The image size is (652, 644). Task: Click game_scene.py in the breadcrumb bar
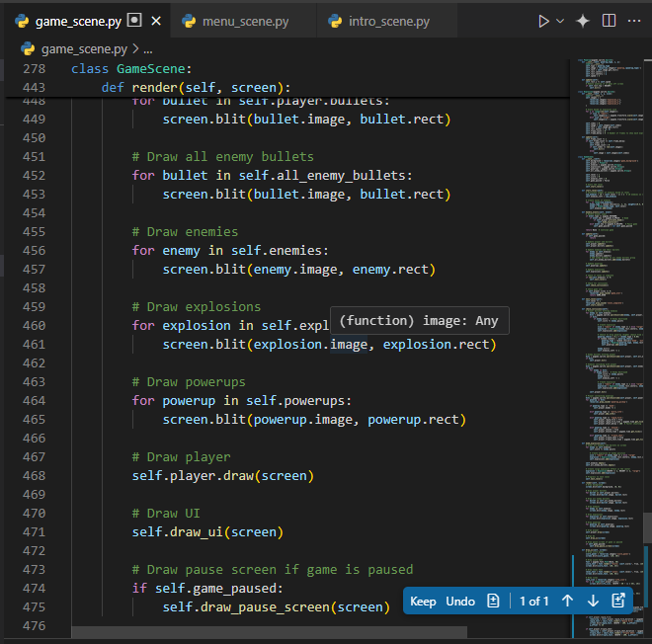pyautogui.click(x=84, y=47)
